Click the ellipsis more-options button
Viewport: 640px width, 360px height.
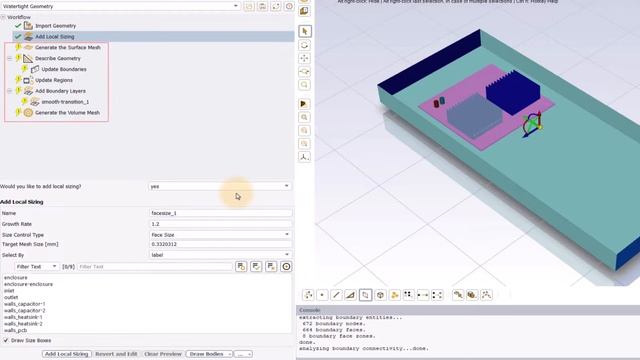pos(244,354)
